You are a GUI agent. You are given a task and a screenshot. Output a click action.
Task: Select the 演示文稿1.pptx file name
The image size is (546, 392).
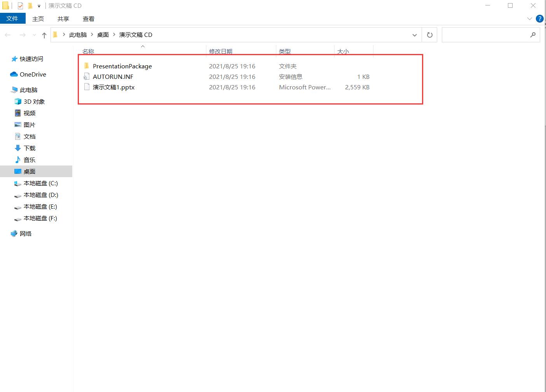click(x=114, y=87)
